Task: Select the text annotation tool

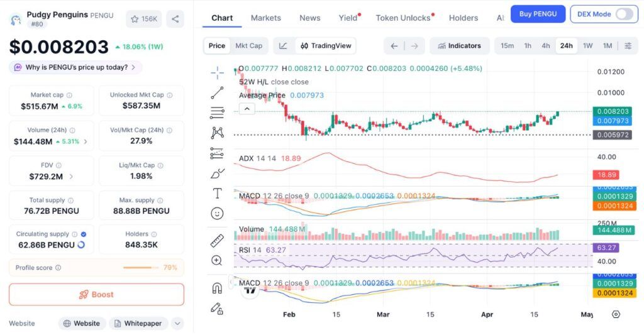Action: click(x=217, y=193)
